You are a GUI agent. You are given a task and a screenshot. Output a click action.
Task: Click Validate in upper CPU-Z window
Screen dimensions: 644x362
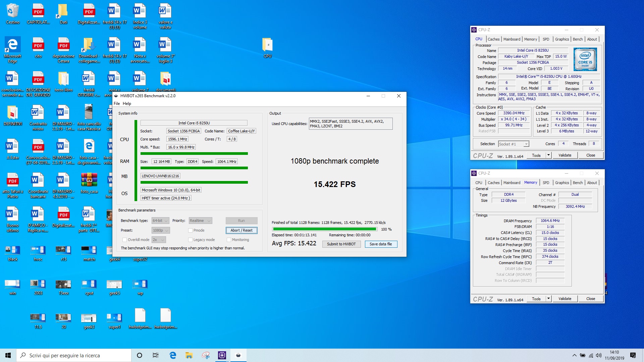565,155
